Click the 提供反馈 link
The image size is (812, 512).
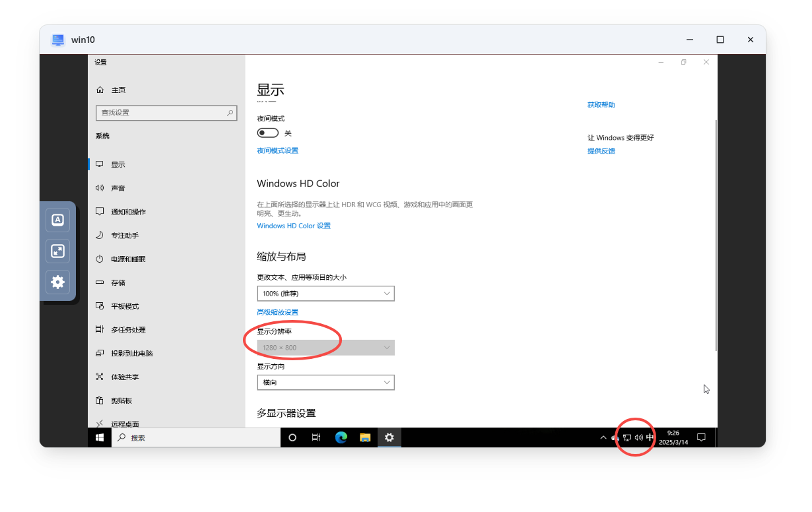(x=601, y=150)
